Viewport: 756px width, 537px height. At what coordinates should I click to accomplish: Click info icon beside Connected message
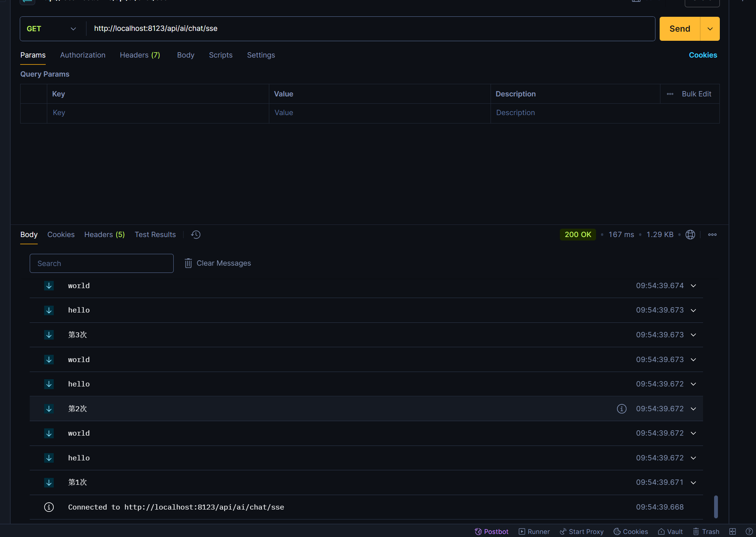pos(49,507)
